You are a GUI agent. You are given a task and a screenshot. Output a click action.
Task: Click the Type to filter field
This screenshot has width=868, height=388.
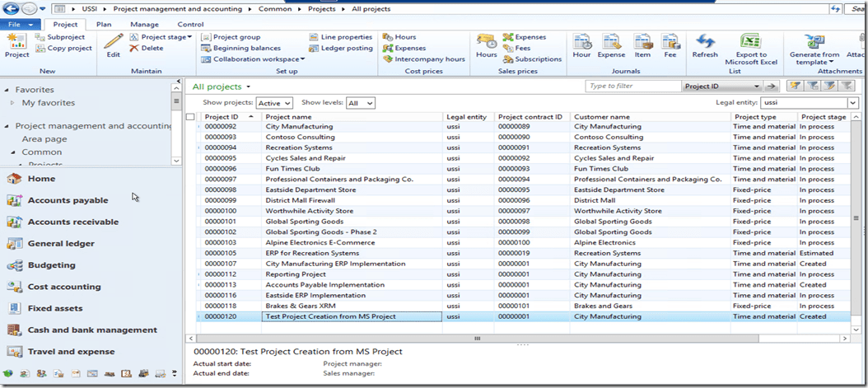click(x=632, y=86)
